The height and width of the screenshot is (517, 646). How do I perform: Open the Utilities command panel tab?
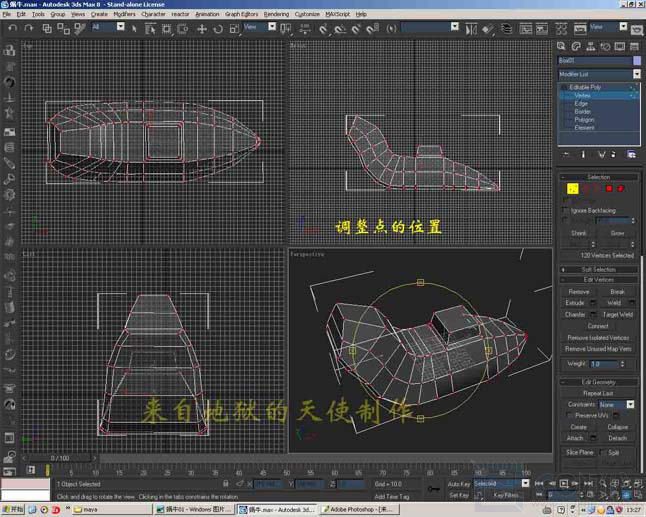pyautogui.click(x=634, y=46)
